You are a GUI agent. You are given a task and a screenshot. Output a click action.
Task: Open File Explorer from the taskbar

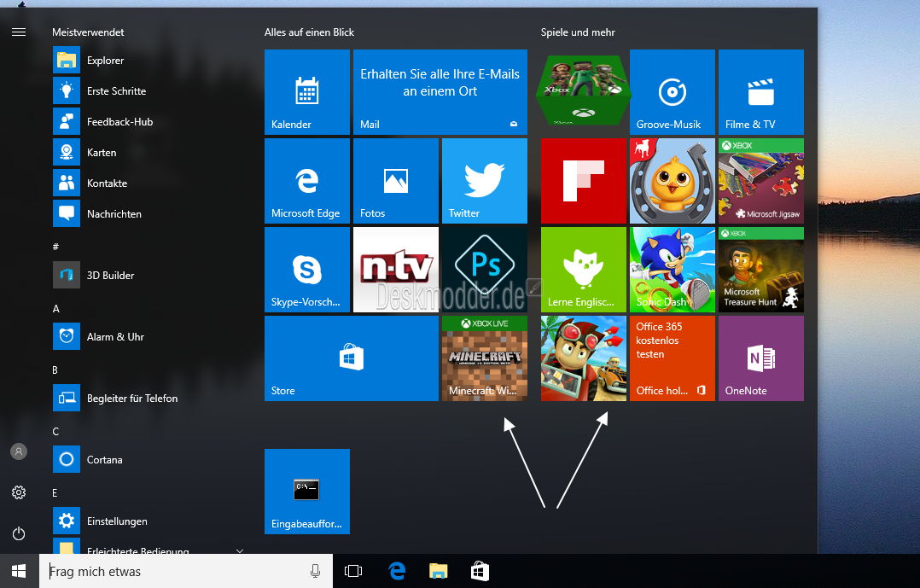(x=439, y=571)
